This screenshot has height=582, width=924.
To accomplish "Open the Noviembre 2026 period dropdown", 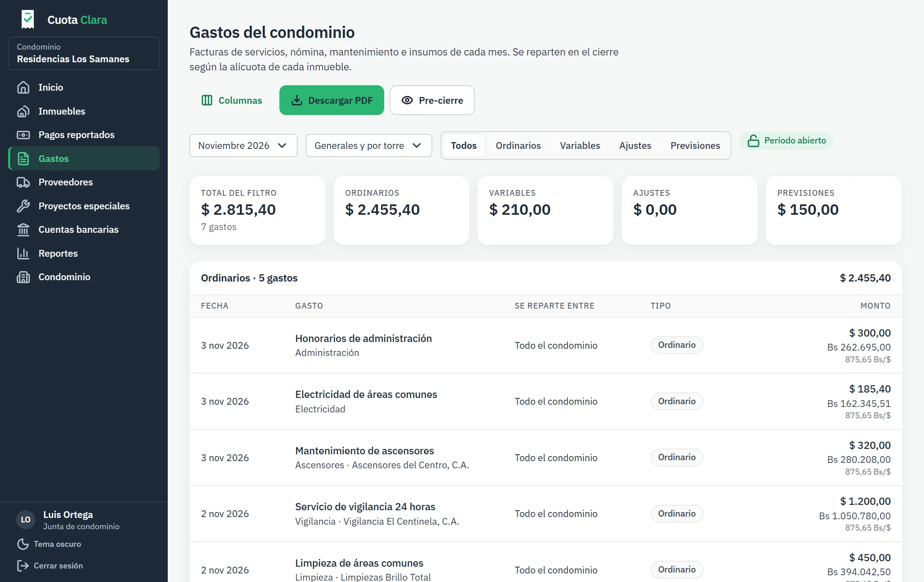I will 243,145.
